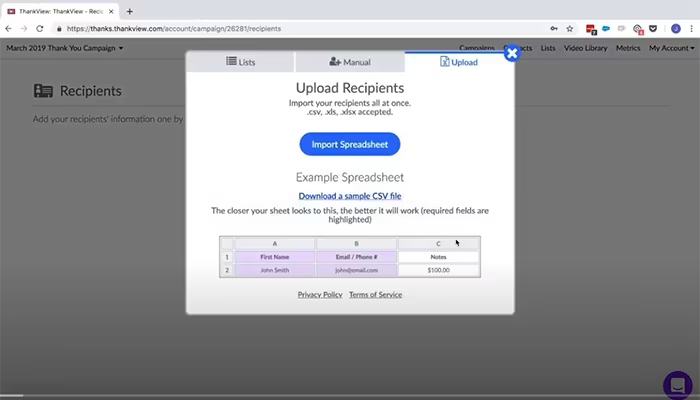Open Campaigns in the top navigation

477,48
